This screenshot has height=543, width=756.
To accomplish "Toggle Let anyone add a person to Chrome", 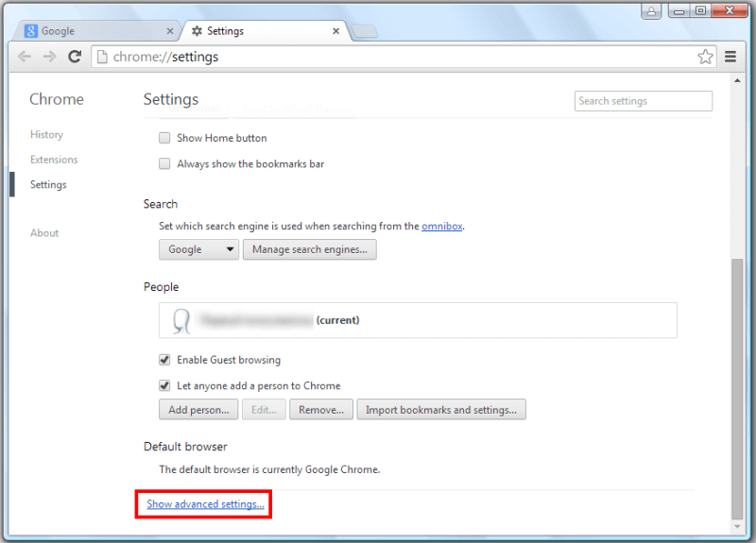I will pyautogui.click(x=164, y=385).
